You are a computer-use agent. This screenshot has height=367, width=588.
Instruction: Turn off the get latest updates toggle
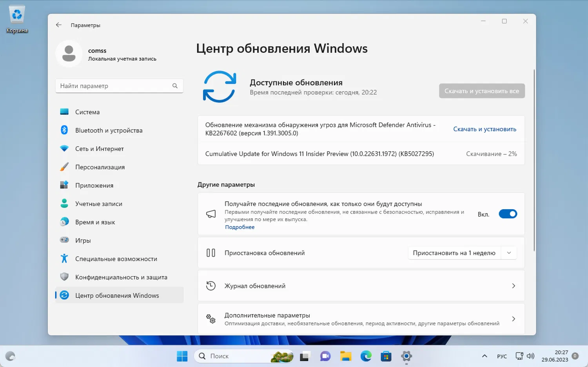click(x=508, y=214)
